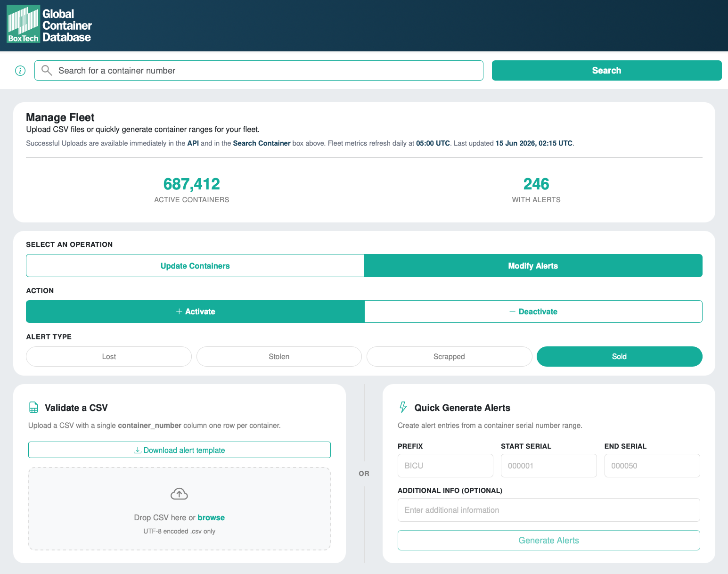Click the Generate Alerts button

pos(548,540)
